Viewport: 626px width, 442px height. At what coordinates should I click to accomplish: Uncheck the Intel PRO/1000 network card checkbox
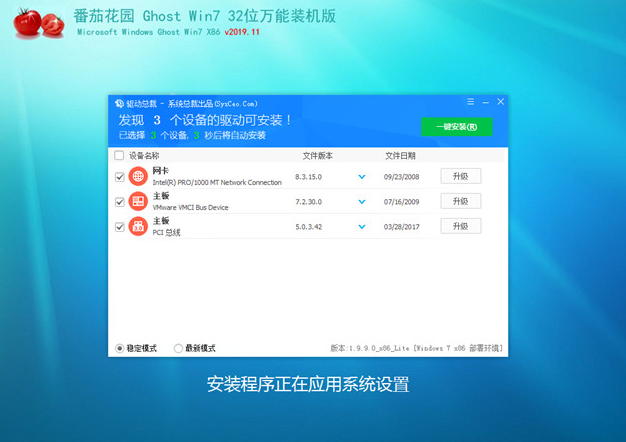119,176
